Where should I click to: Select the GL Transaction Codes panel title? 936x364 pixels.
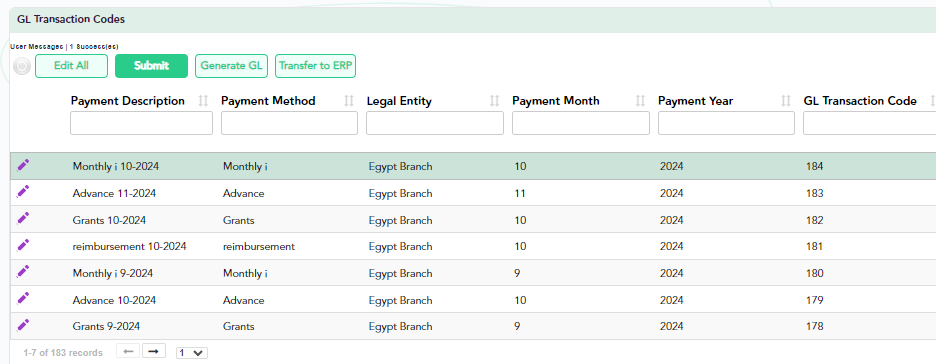coord(71,19)
